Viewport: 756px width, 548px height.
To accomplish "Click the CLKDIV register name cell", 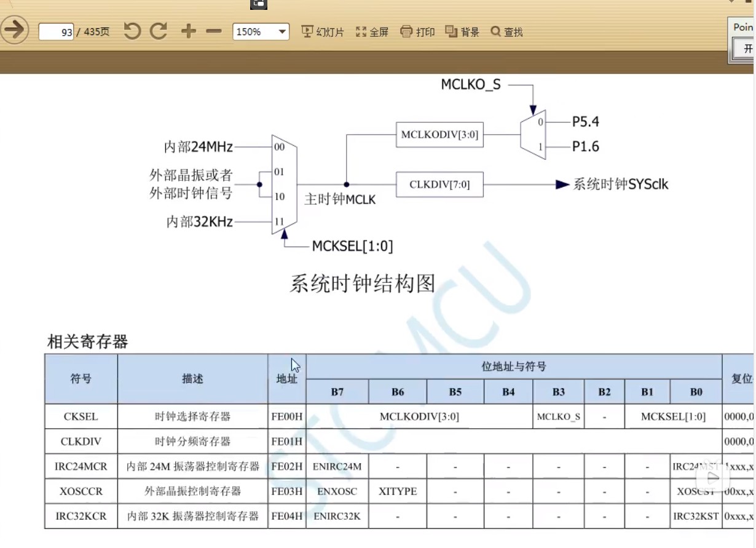I will [81, 442].
